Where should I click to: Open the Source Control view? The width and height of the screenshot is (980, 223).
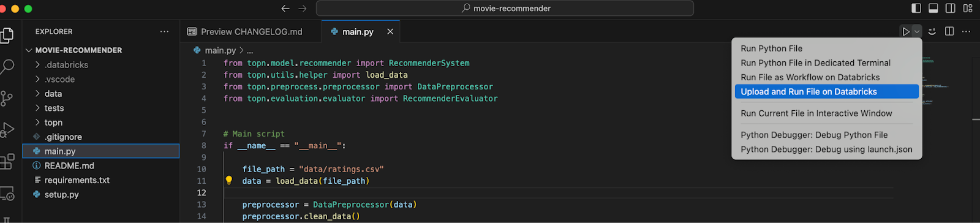coord(6,99)
